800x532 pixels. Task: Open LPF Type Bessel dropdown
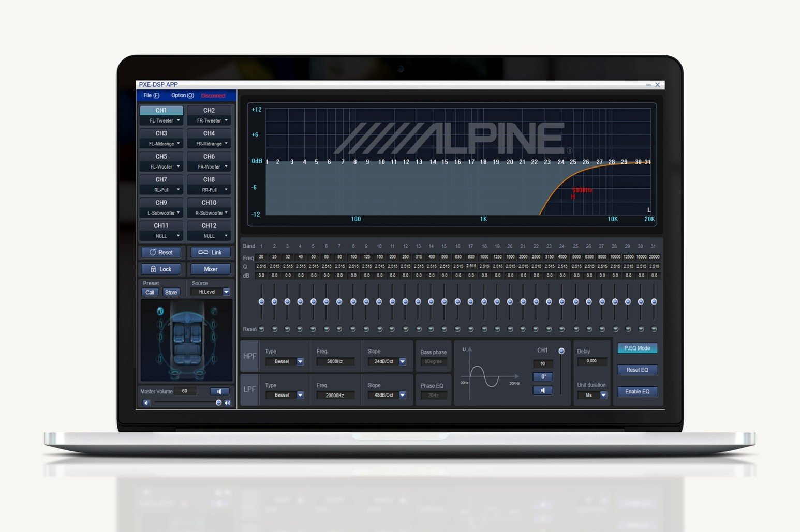tap(285, 395)
